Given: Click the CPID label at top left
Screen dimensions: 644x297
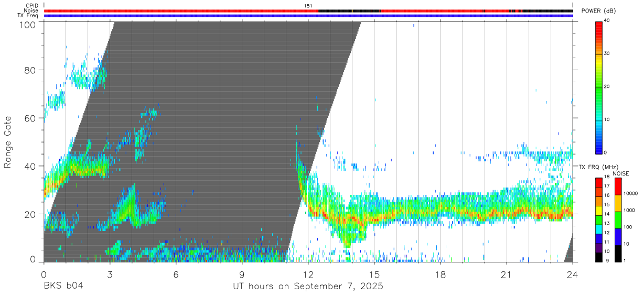Looking at the screenshot, I should click(32, 6).
